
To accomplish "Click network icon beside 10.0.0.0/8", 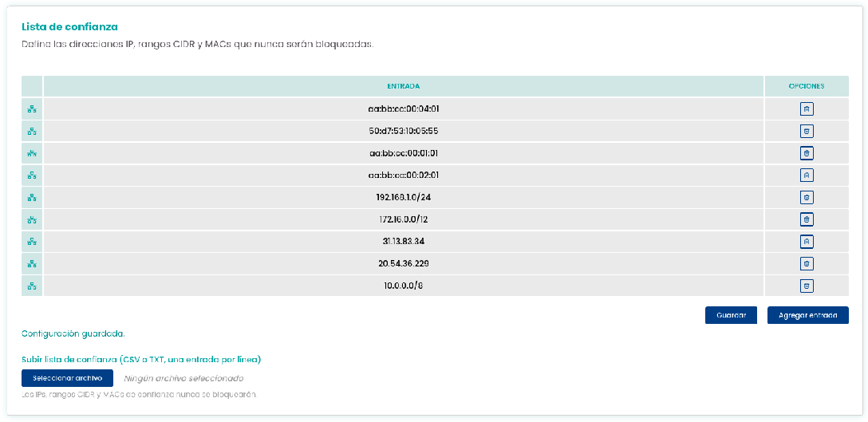I will tap(32, 286).
